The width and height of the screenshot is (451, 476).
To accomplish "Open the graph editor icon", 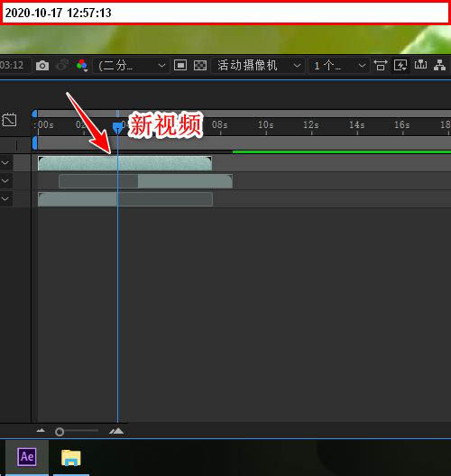I will pos(9,120).
